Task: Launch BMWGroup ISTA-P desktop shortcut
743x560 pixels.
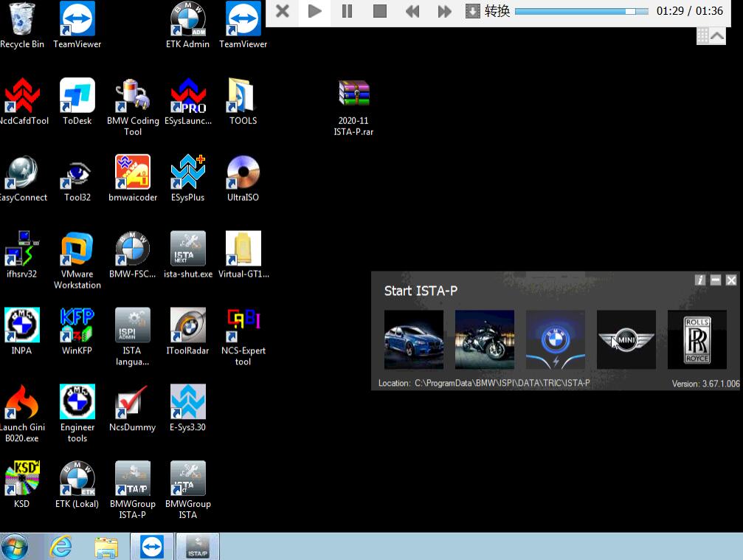Action: click(x=133, y=491)
